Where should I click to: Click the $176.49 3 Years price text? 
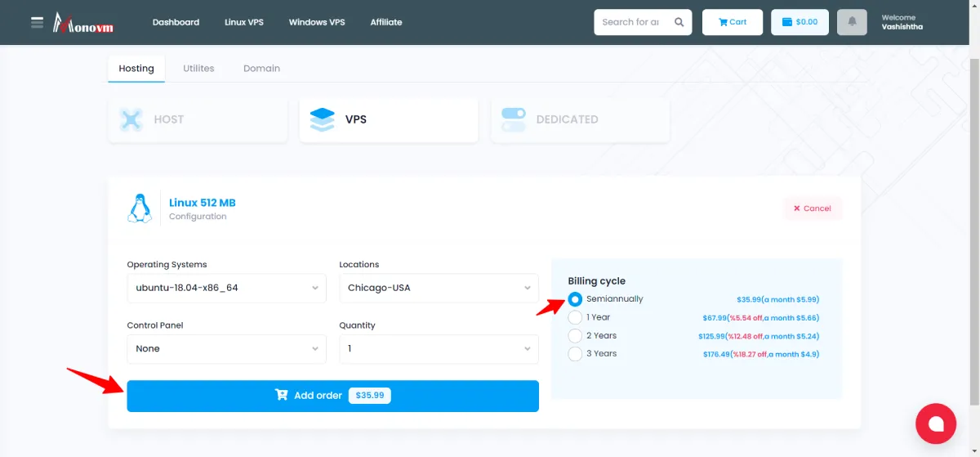click(x=761, y=354)
